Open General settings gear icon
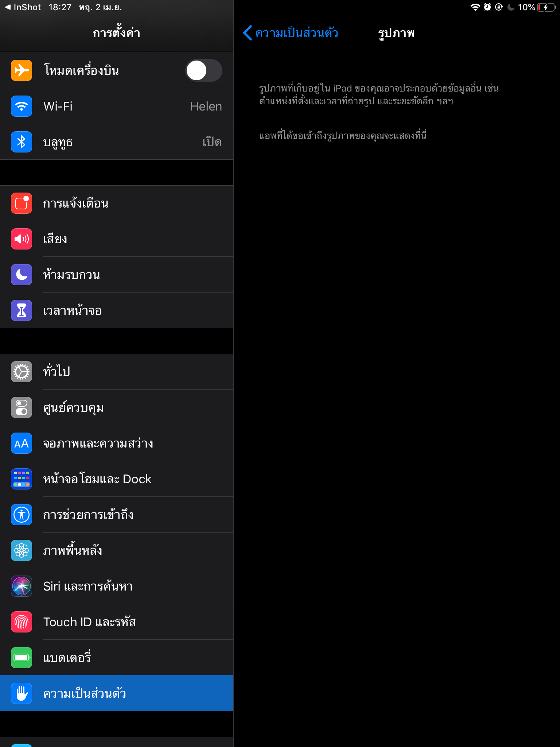560x747 pixels. coord(22,372)
